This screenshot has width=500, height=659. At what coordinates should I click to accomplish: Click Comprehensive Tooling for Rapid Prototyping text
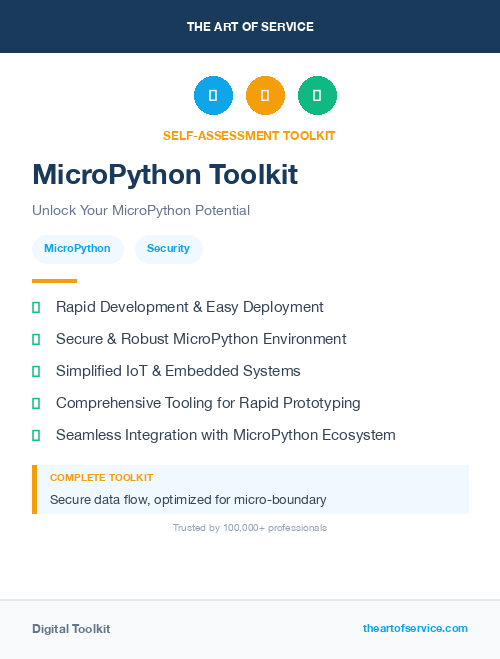coord(208,403)
